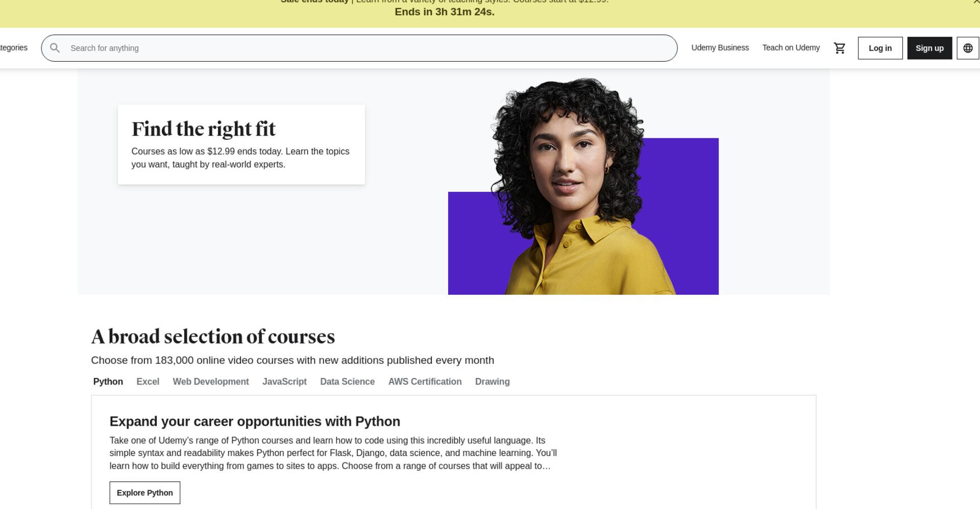Click the Log in button
Screen dimensions: 980x509
point(880,48)
